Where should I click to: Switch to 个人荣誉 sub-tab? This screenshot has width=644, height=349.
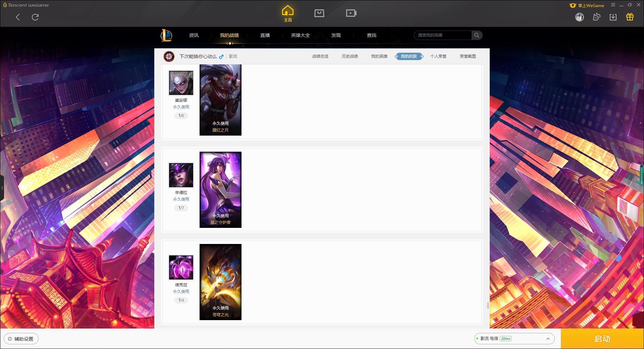click(438, 56)
